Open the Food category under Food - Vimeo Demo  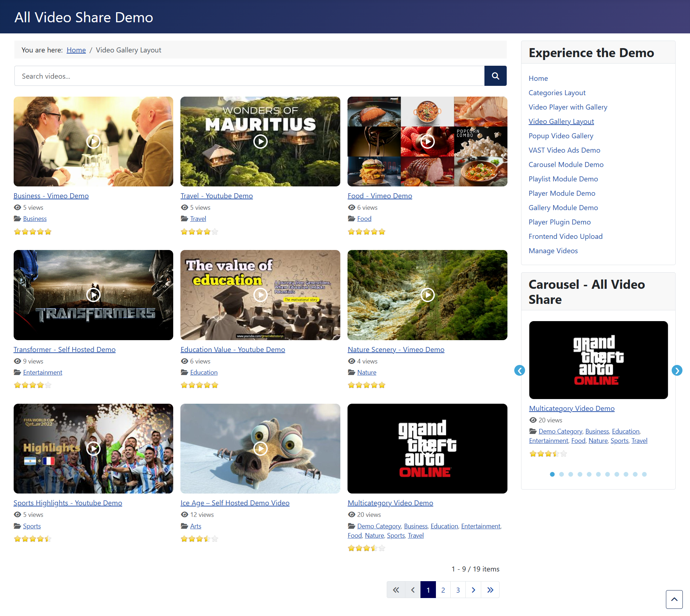364,219
